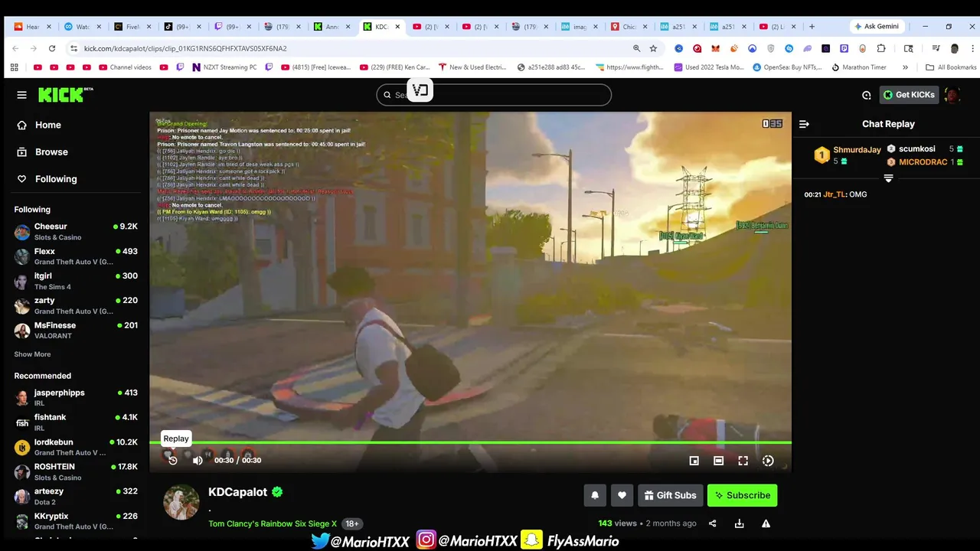Reload the page in the browser
Screen dimensions: 980x551
coord(51,48)
